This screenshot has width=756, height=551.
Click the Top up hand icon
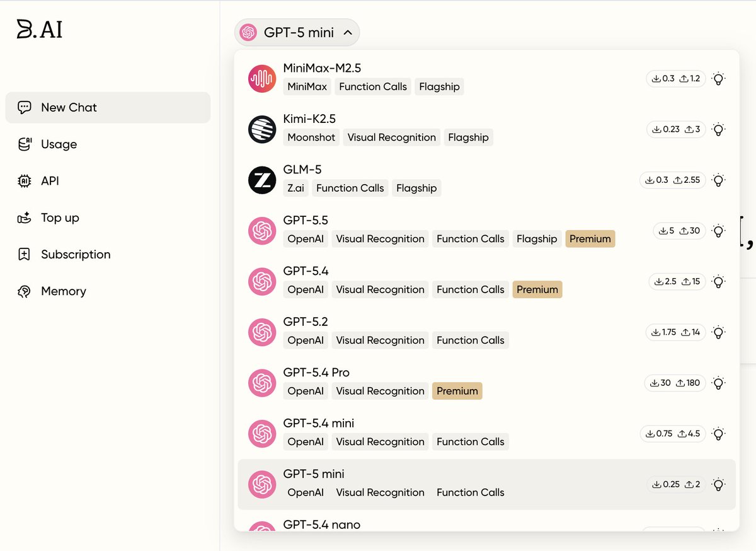tap(25, 217)
